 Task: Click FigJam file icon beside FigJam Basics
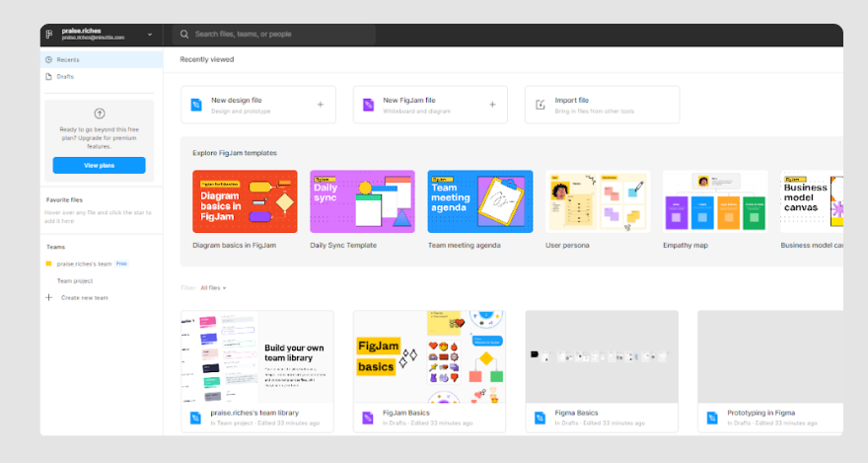[x=368, y=419]
